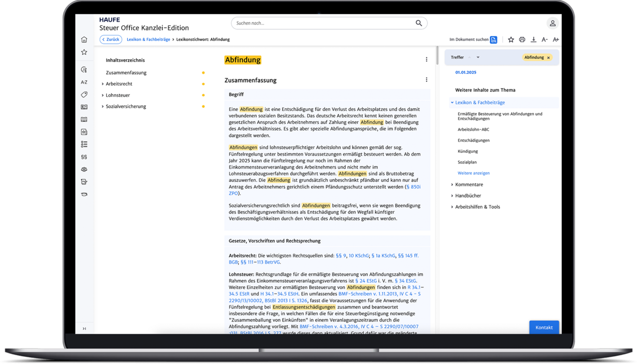Open the home icon in left sidebar
637x364 pixels.
(84, 40)
